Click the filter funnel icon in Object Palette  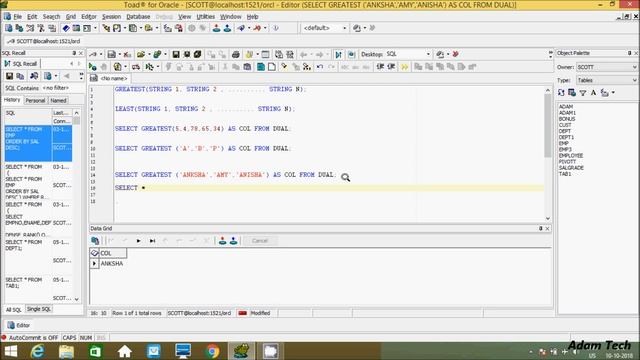[583, 93]
